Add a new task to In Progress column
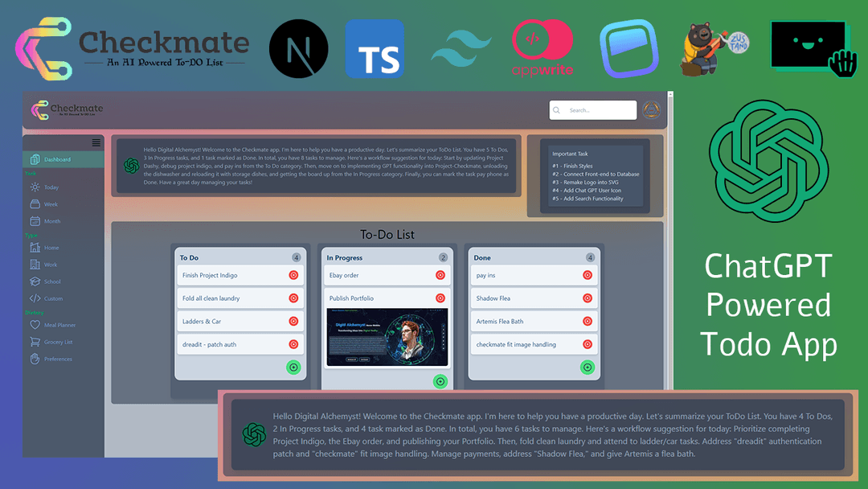Screen dimensions: 868x489 click(x=440, y=381)
